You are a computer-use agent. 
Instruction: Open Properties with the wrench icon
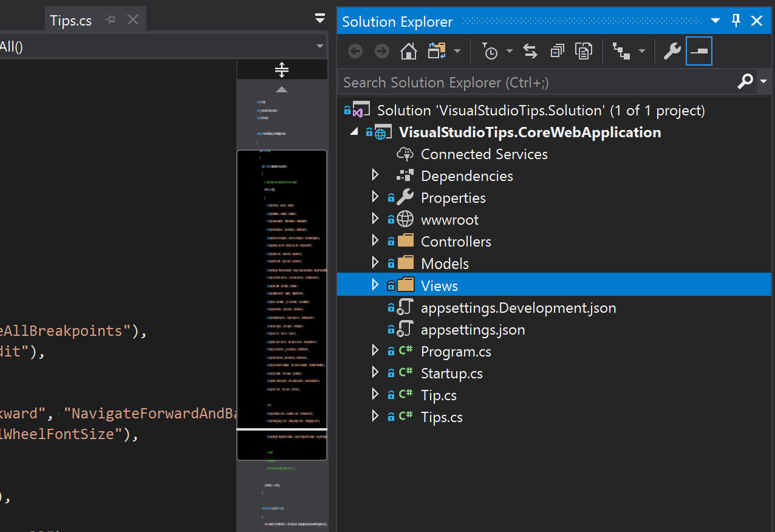pyautogui.click(x=672, y=52)
